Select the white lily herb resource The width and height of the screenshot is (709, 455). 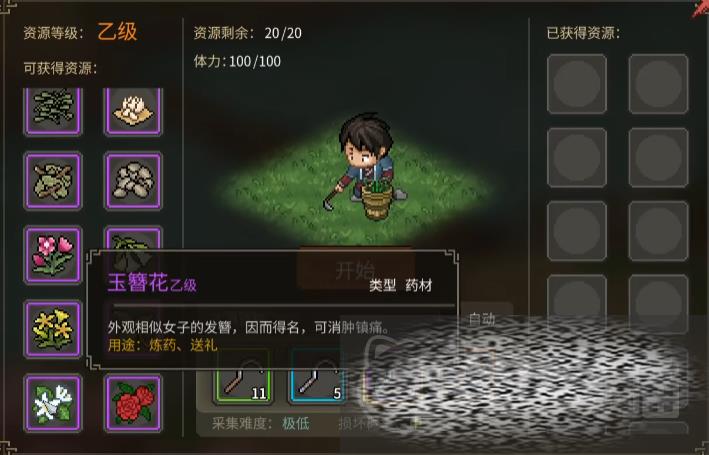(53, 403)
